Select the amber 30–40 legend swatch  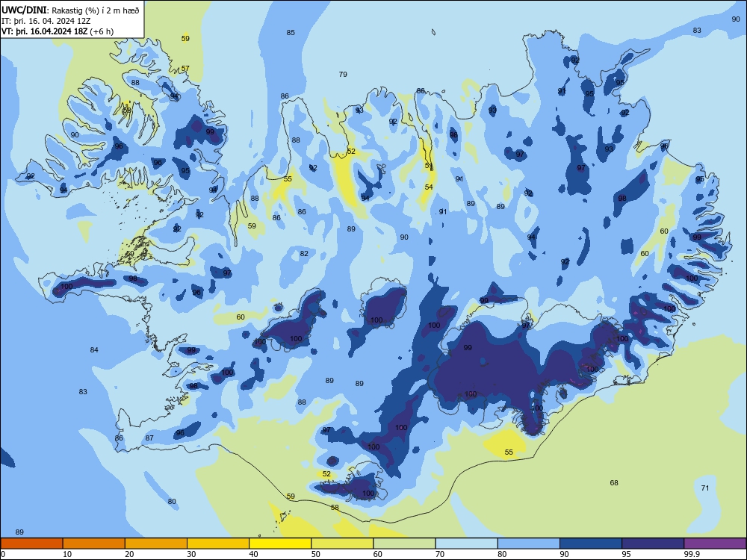click(218, 544)
